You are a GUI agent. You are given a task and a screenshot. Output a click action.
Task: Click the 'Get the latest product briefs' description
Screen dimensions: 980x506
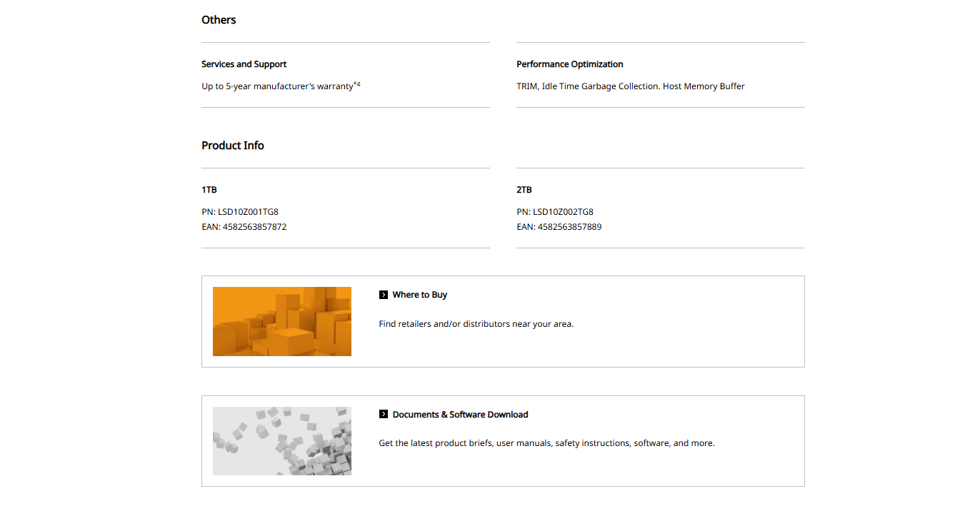[546, 443]
